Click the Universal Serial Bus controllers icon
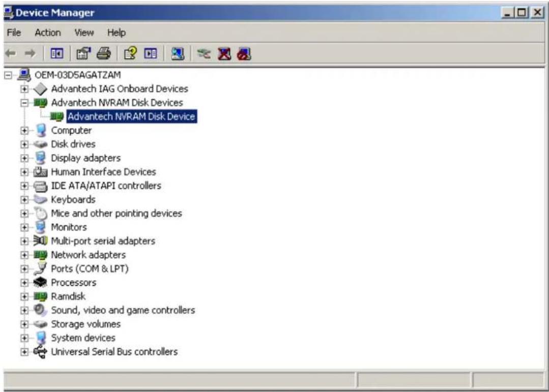This screenshot has height=392, width=549. 40,352
